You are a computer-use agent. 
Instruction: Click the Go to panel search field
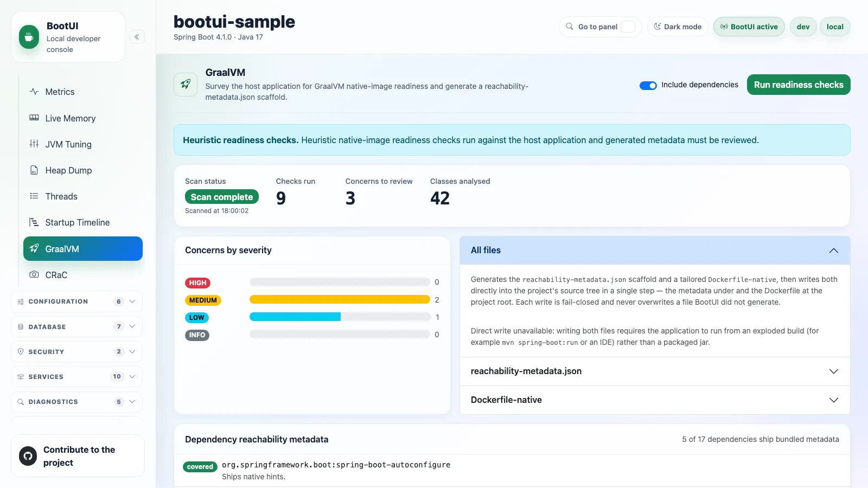pos(600,27)
